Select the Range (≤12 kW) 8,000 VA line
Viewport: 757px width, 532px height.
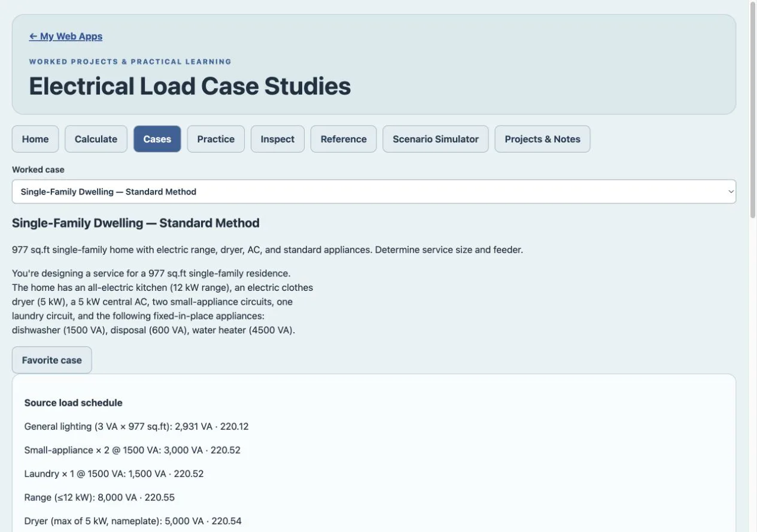[x=99, y=497]
